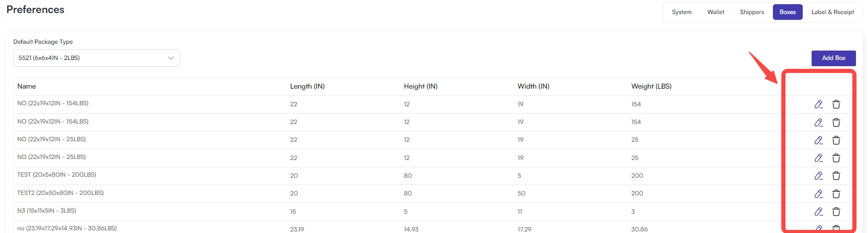Edit the first NO 25LBS box row

(x=818, y=140)
